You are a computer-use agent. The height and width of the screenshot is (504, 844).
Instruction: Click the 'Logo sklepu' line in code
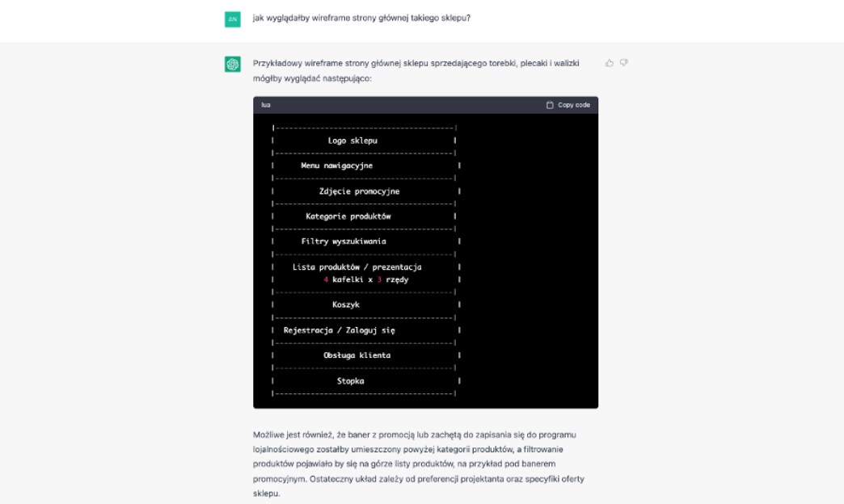352,141
